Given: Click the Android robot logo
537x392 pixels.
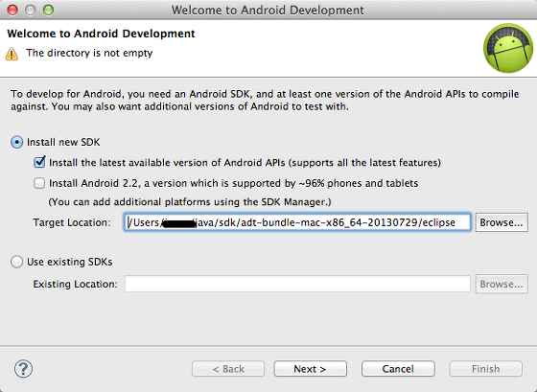Looking at the screenshot, I should coord(508,48).
